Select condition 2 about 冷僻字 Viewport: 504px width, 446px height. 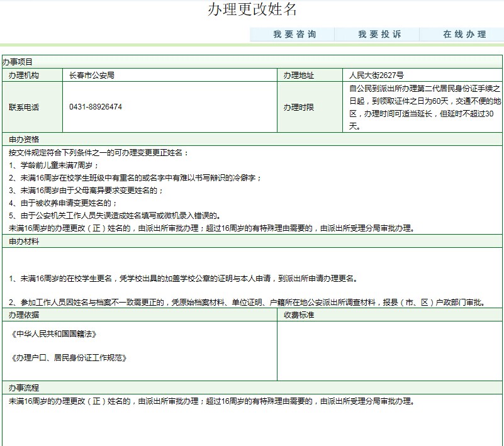point(135,177)
